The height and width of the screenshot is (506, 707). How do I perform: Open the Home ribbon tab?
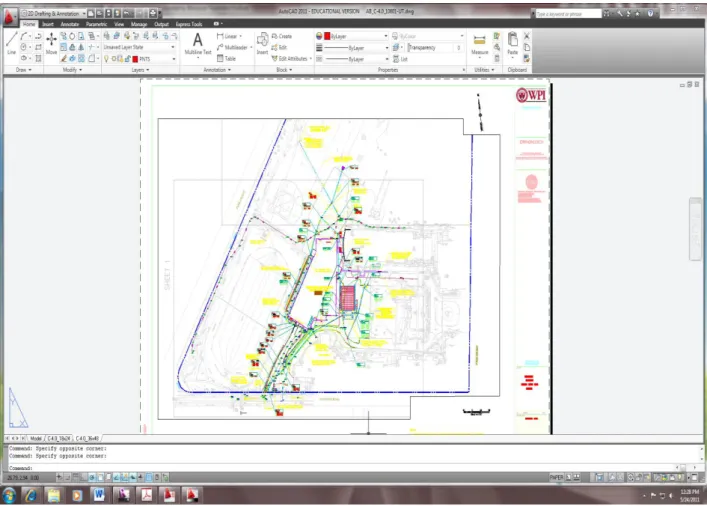(29, 24)
